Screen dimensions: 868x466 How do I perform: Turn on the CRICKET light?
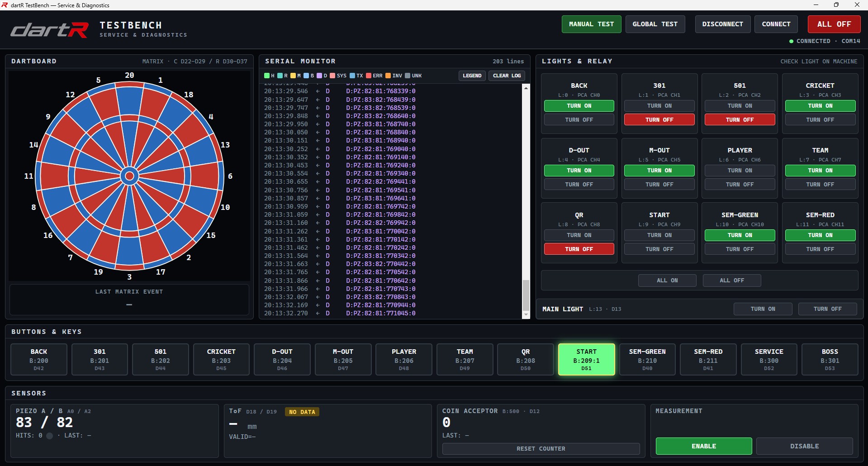point(821,106)
